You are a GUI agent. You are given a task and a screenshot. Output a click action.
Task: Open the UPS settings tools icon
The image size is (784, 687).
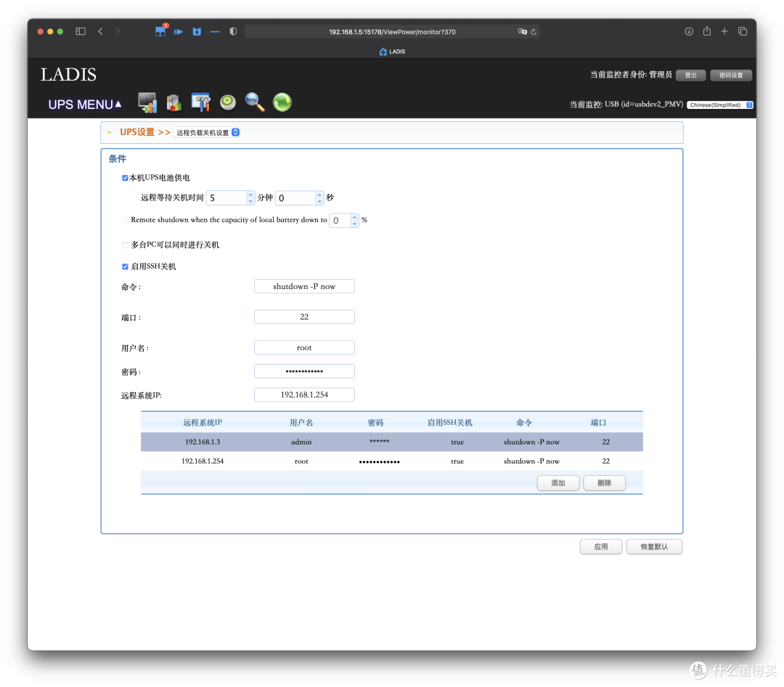[x=200, y=102]
